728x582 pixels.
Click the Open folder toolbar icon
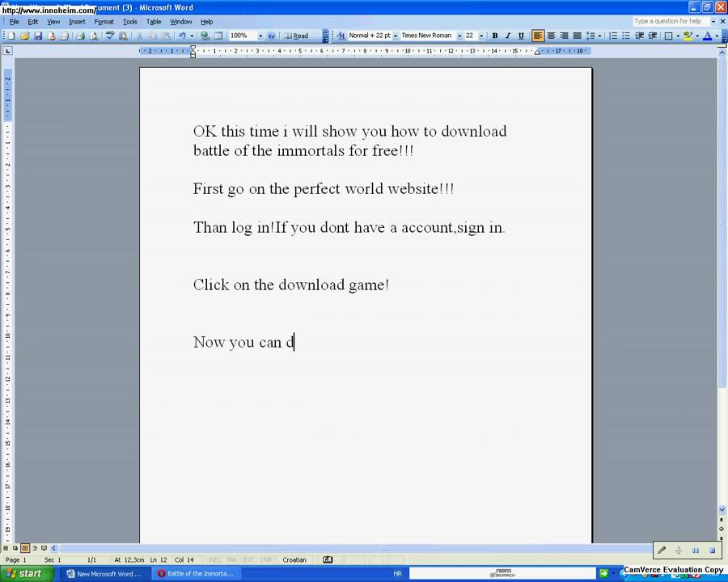[24, 36]
